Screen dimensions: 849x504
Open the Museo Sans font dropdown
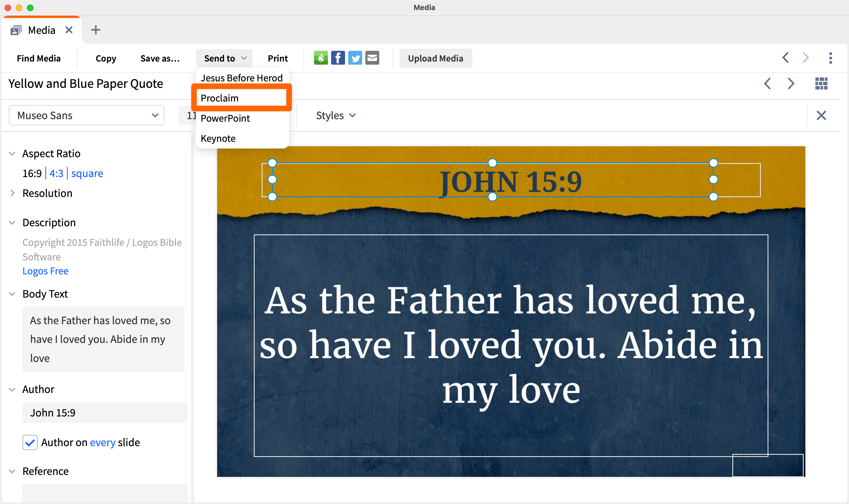[x=87, y=116]
